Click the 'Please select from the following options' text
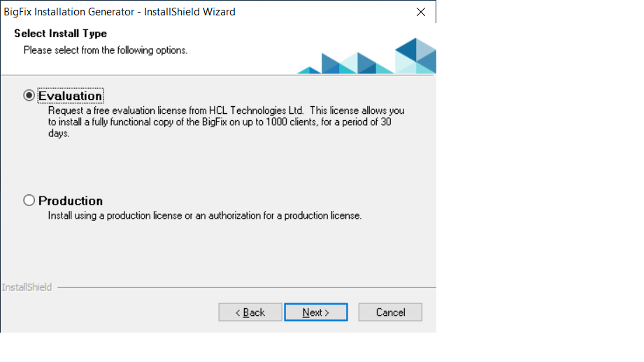Image resolution: width=644 pixels, height=362 pixels. pyautogui.click(x=106, y=50)
